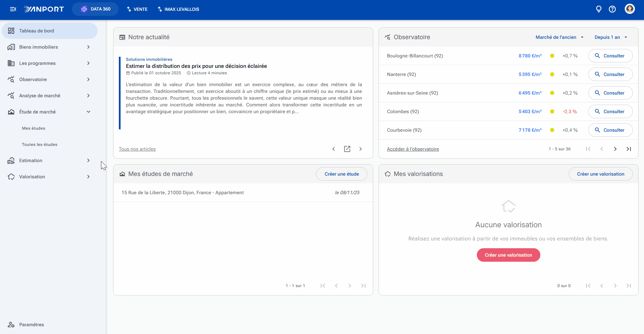Open the Depuis 1 an dropdown
The image size is (644, 334).
pyautogui.click(x=611, y=37)
